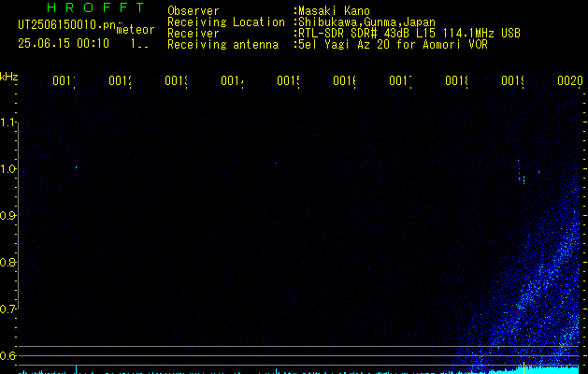Click the 0014 time marker
The width and height of the screenshot is (588, 374).
click(232, 80)
